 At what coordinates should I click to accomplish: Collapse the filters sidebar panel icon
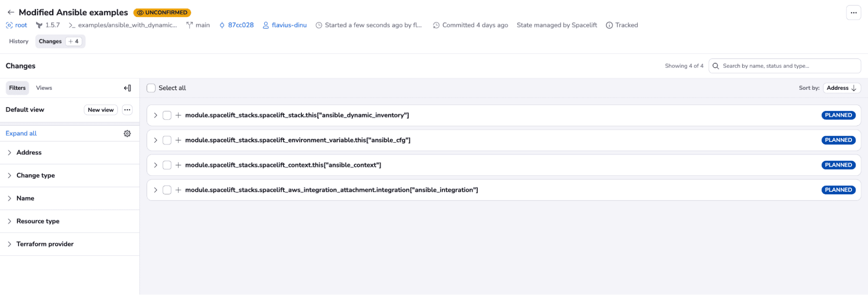127,88
